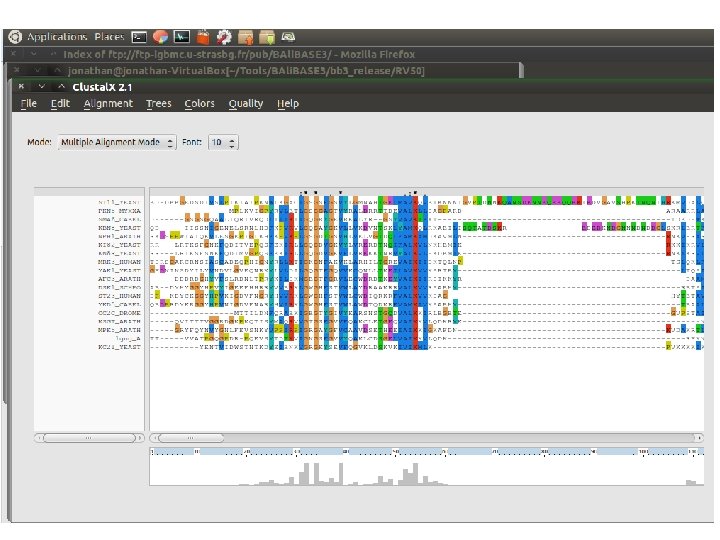Bring the jonathan@jonathan-VirtualBox terminal window forward
Screen dimensions: 720x540
(246, 71)
